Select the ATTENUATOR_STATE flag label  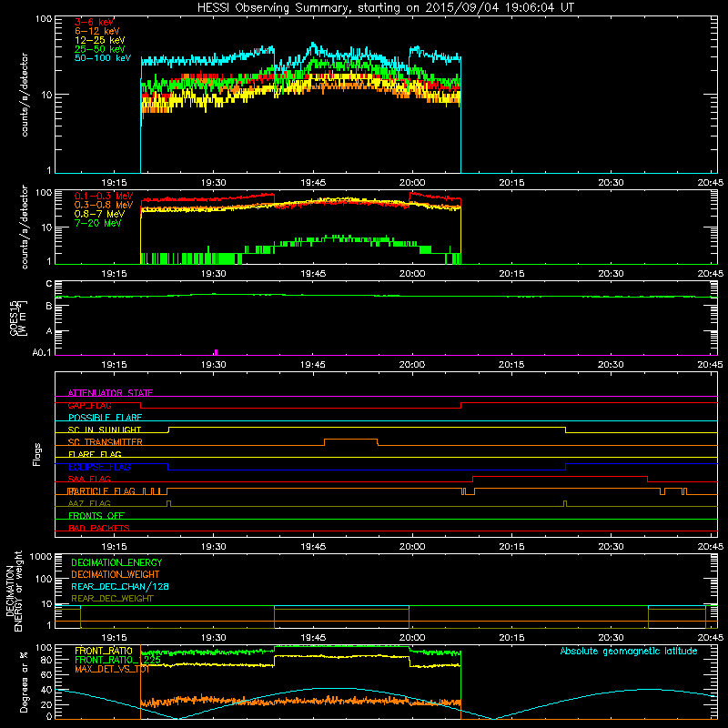110,393
